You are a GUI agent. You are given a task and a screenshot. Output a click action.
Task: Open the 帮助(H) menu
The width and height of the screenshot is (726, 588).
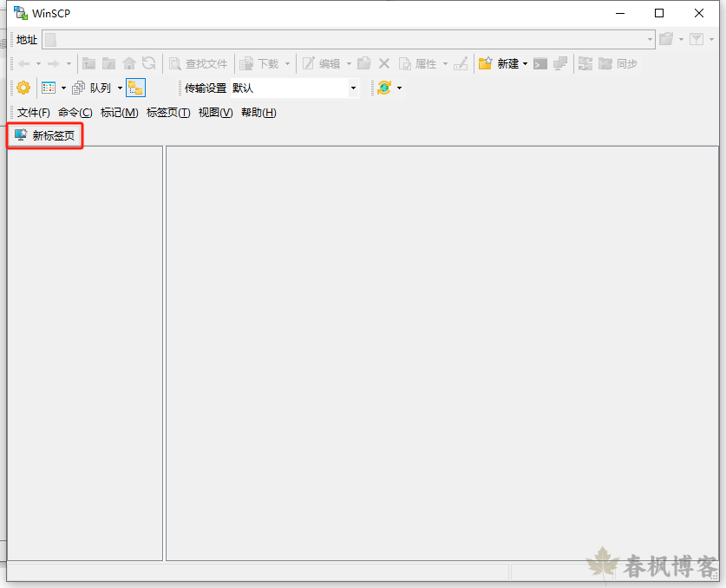click(258, 113)
